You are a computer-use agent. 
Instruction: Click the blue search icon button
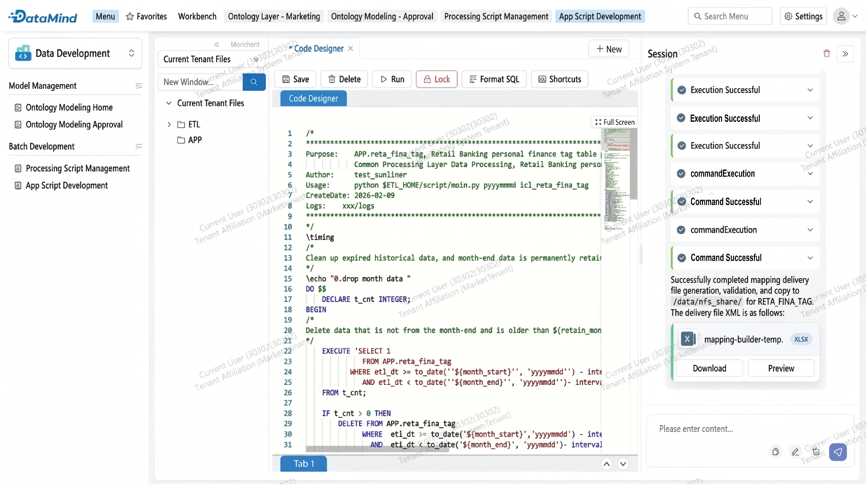(254, 82)
